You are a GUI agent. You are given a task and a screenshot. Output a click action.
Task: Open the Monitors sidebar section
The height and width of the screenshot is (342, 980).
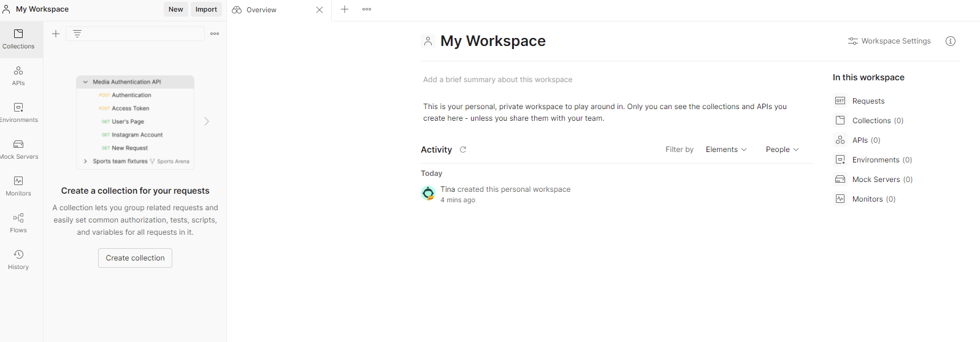pyautogui.click(x=18, y=186)
